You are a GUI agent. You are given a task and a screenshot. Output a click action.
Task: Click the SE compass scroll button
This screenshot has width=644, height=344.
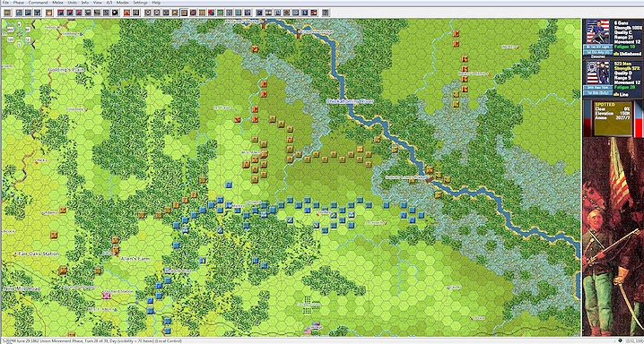click(28, 39)
